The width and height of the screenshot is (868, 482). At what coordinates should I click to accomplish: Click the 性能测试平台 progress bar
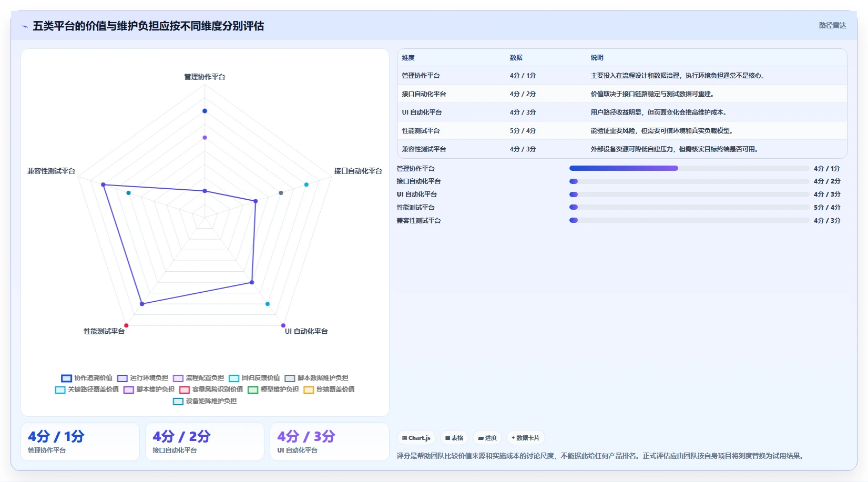pos(689,207)
